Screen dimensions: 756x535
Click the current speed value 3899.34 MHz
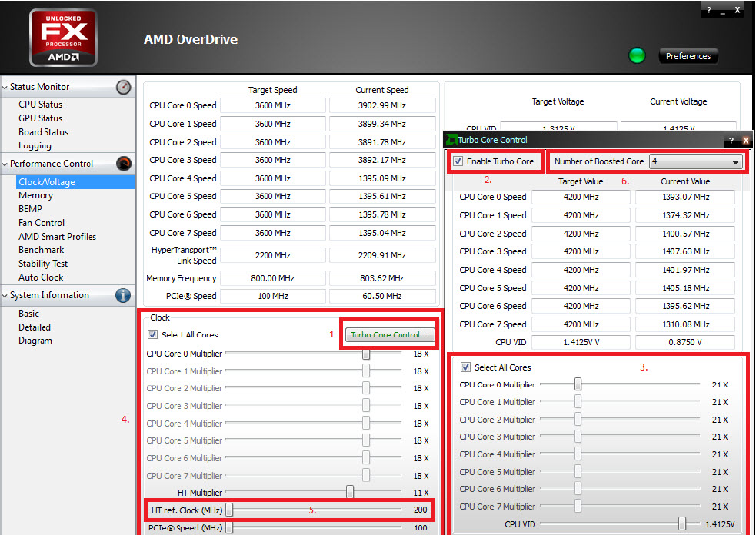pyautogui.click(x=382, y=124)
